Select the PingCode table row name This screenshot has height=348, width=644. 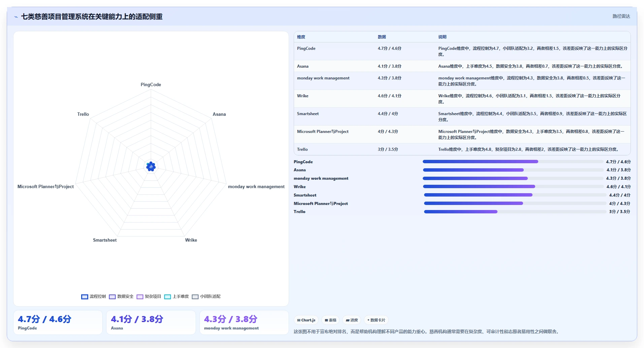tap(306, 48)
